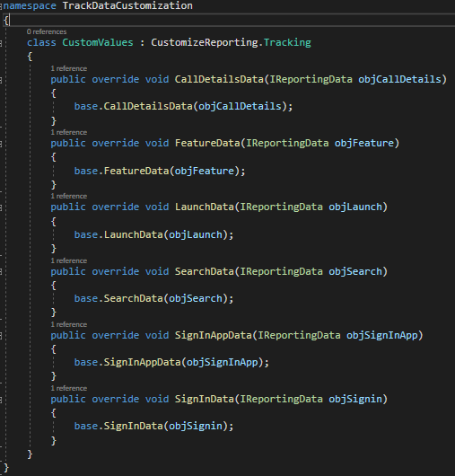455x476 pixels.
Task: Click the CustomValues class name identifier
Action: tap(98, 42)
